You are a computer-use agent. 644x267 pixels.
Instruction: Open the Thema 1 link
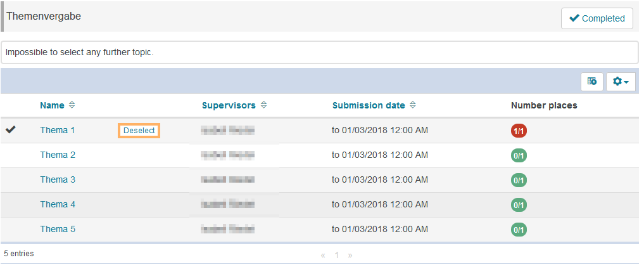point(58,130)
